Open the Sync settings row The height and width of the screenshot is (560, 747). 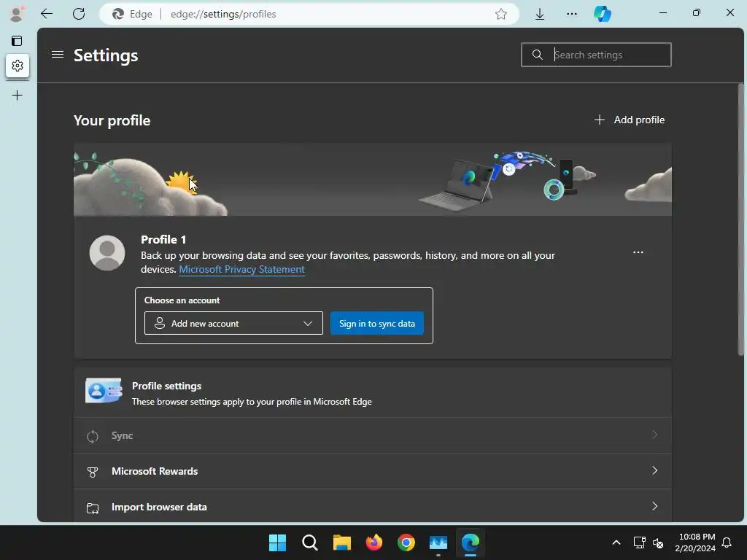click(x=373, y=436)
